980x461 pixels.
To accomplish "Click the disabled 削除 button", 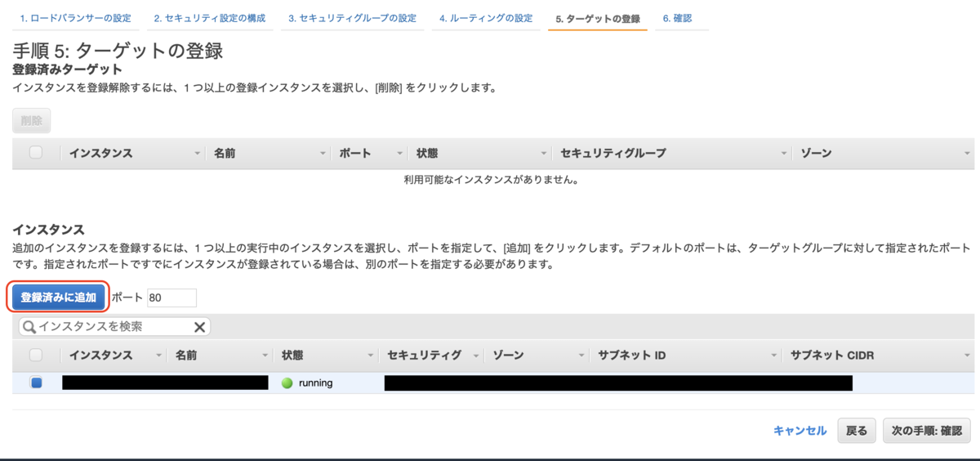I will tap(32, 120).
